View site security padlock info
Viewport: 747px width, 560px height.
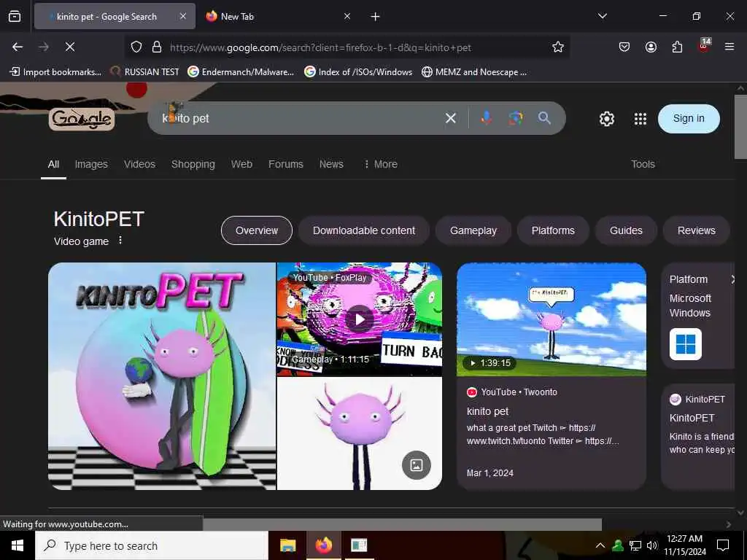coord(157,47)
